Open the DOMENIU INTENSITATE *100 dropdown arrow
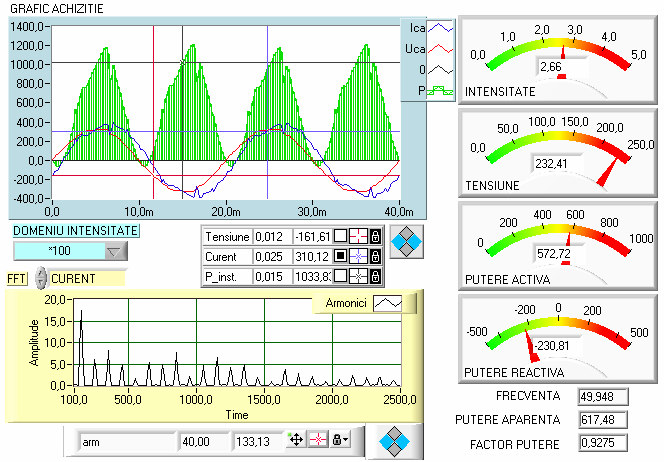Screen dimensions: 664x462 click(x=115, y=252)
